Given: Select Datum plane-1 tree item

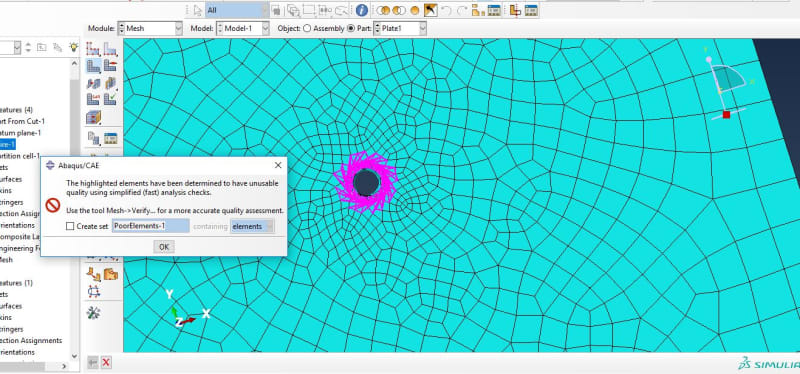Looking at the screenshot, I should [20, 133].
